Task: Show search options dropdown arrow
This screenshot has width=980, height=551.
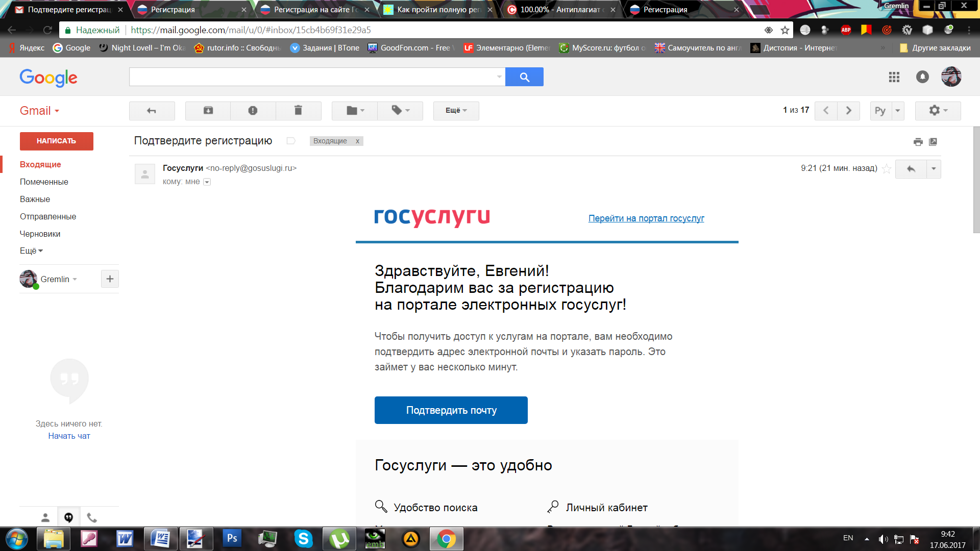Action: (x=499, y=77)
